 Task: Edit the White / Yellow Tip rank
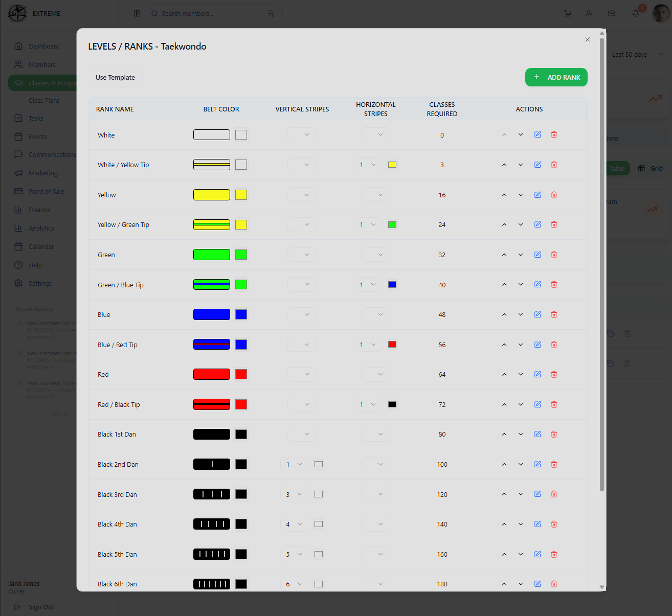(x=537, y=165)
